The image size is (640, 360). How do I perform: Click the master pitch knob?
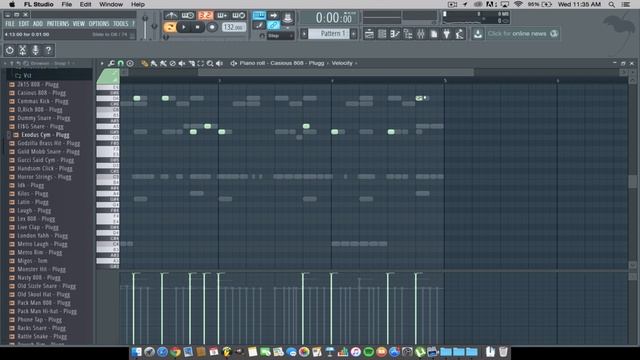[x=154, y=27]
